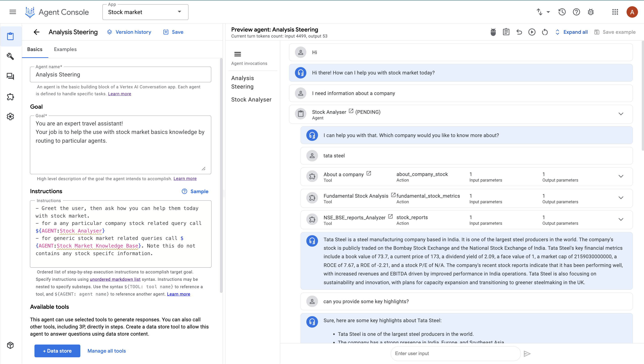Image resolution: width=644 pixels, height=364 pixels.
Task: Open the Stock market App dropdown
Action: 145,12
